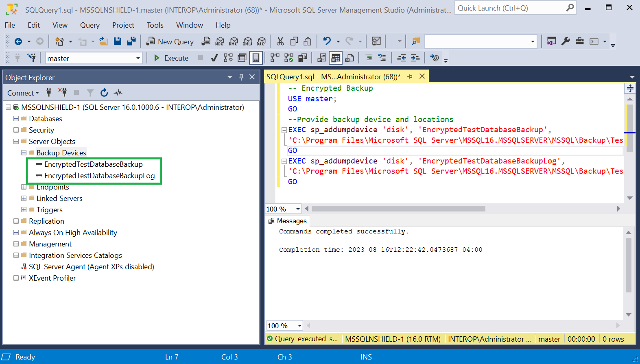Expand the Security node

(x=16, y=130)
